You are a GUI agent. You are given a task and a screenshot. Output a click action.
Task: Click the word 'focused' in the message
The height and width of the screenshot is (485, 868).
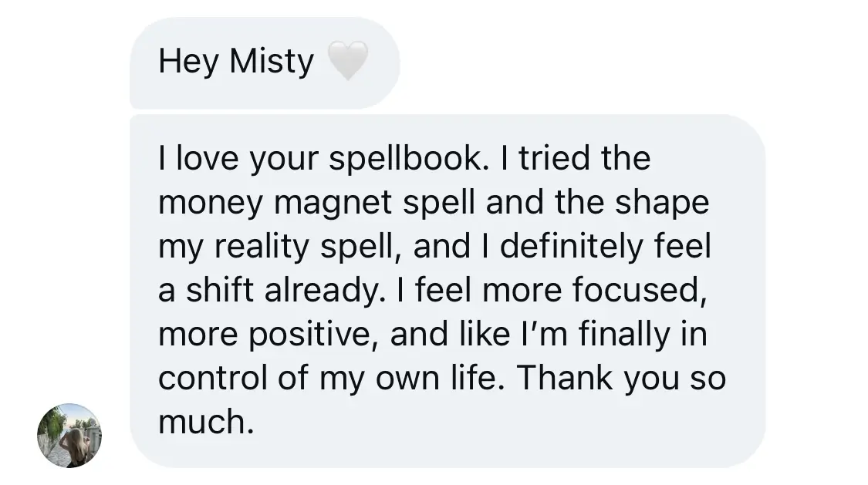[639, 291]
